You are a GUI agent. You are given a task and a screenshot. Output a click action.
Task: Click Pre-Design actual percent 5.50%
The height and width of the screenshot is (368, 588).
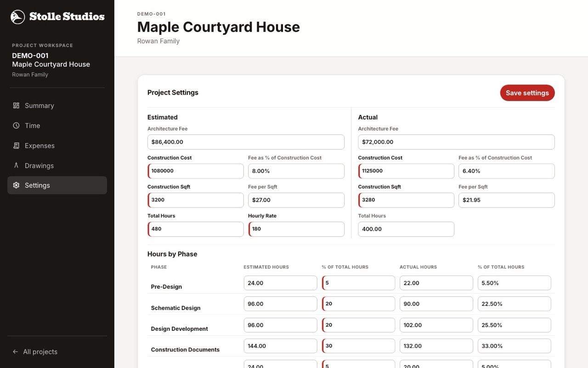514,283
